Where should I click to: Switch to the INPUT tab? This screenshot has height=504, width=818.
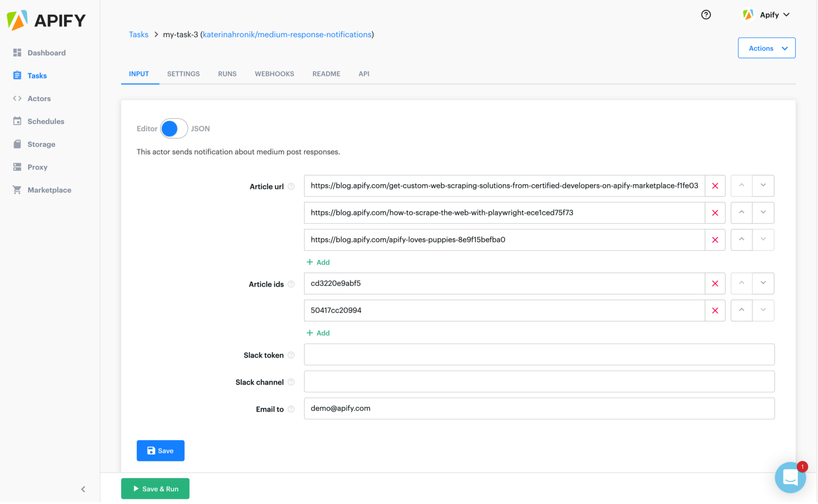point(139,74)
